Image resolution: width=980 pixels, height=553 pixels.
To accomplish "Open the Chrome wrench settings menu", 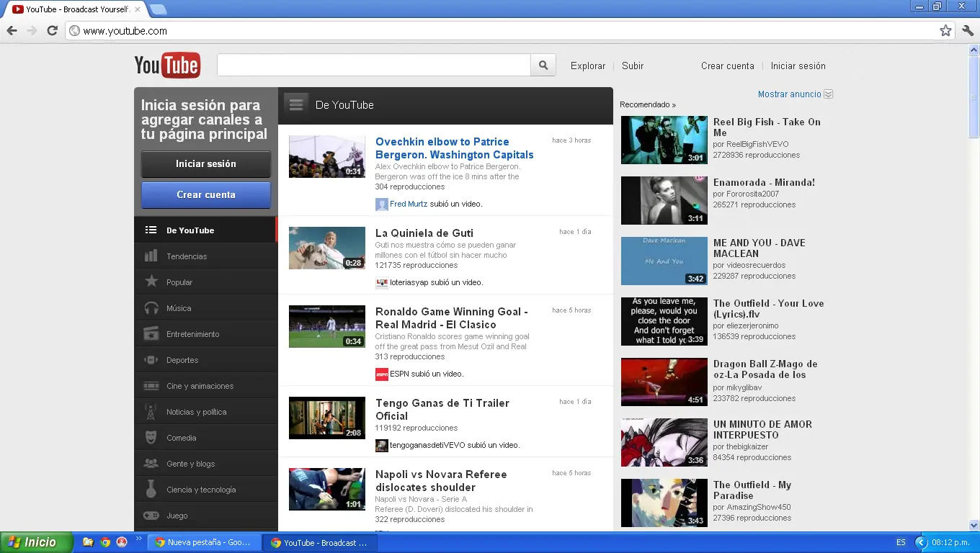I will (968, 31).
